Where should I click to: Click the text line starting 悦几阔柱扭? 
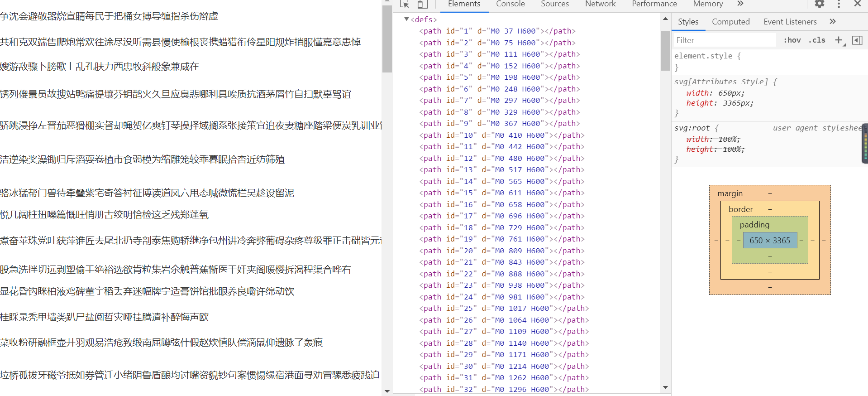coord(105,215)
